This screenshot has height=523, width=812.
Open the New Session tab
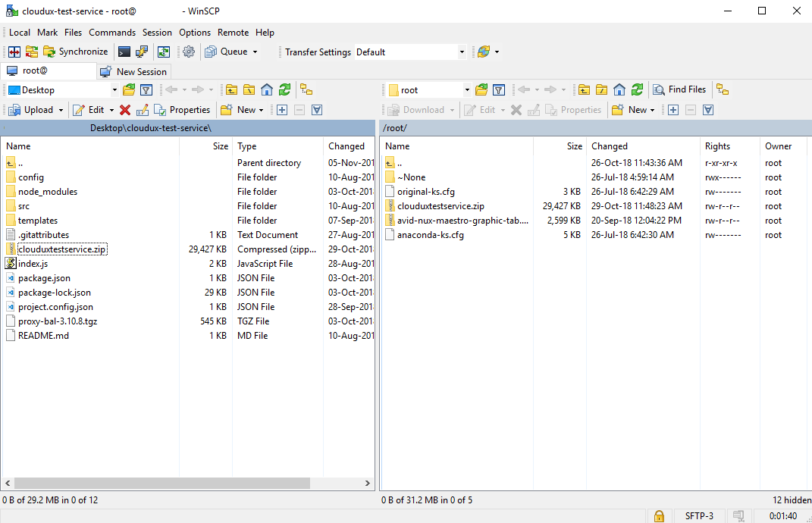pyautogui.click(x=133, y=72)
